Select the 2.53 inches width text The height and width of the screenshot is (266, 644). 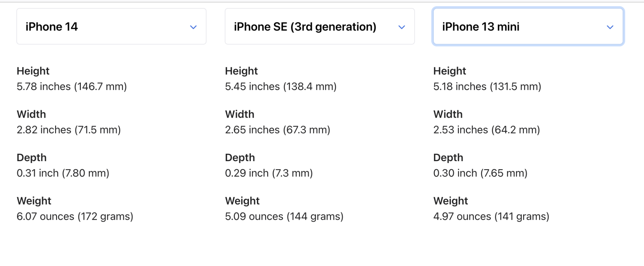click(486, 130)
